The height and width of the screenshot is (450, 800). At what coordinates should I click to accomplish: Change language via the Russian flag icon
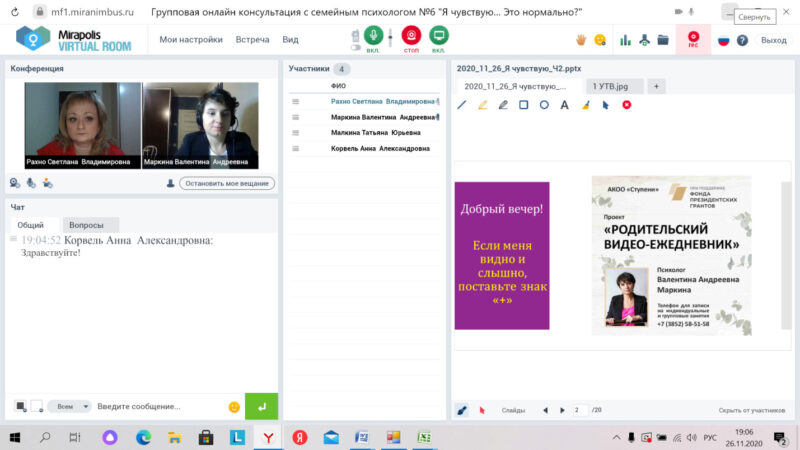pyautogui.click(x=723, y=40)
